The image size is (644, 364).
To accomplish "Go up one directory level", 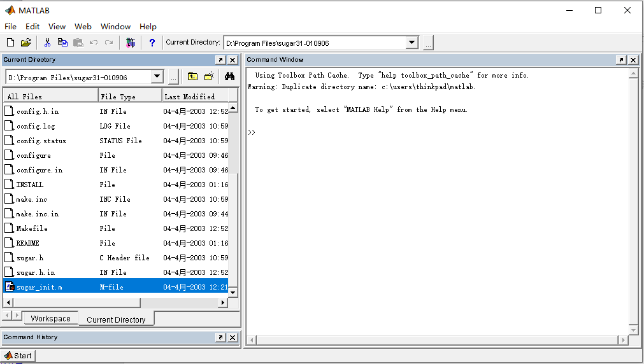I will [192, 76].
